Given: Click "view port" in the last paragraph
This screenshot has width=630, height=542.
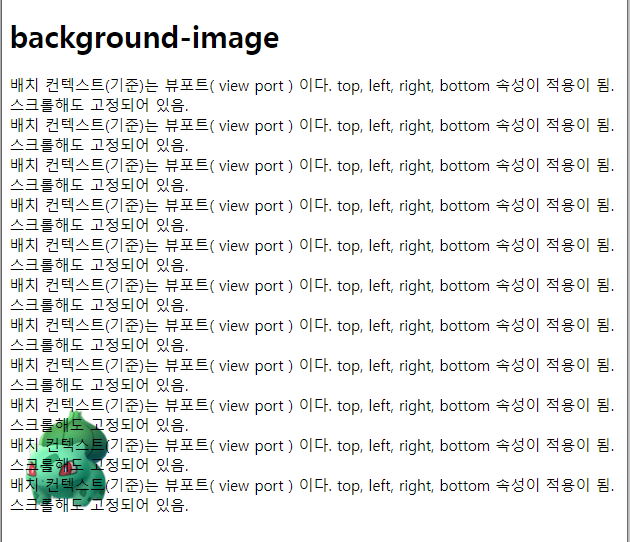Looking at the screenshot, I should (x=252, y=486).
